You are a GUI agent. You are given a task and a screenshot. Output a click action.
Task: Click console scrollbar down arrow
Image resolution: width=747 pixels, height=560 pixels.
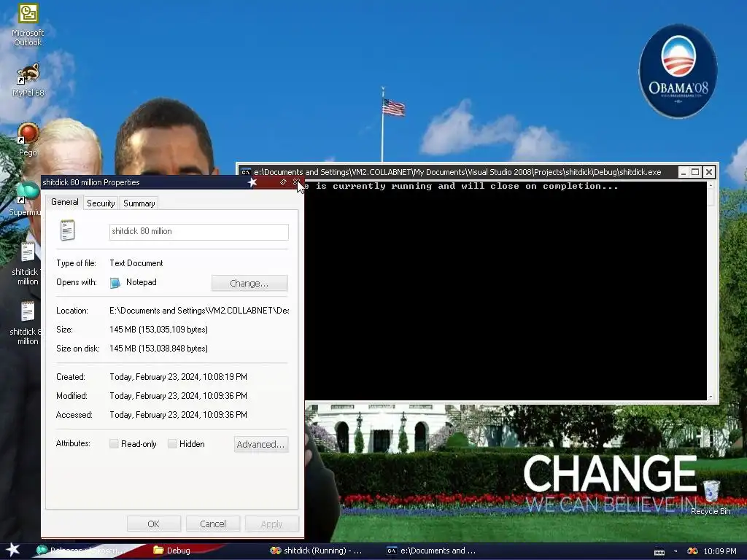[x=711, y=396]
